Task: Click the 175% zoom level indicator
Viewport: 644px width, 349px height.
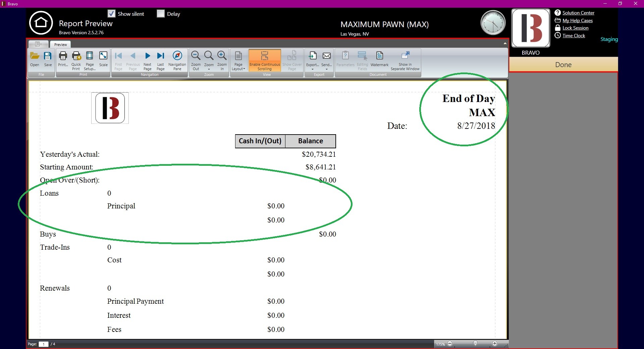Action: pos(440,344)
